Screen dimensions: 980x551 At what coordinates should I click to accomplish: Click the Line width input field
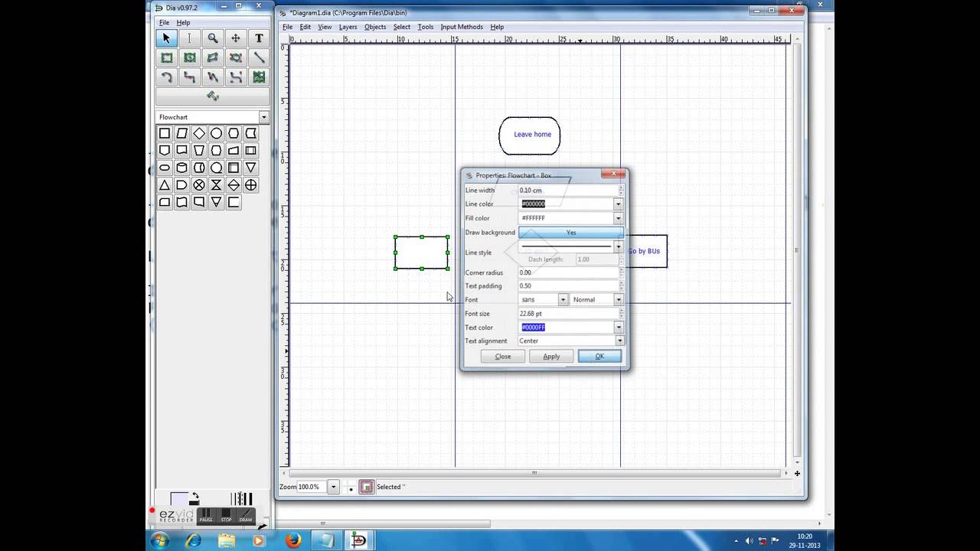(x=568, y=191)
